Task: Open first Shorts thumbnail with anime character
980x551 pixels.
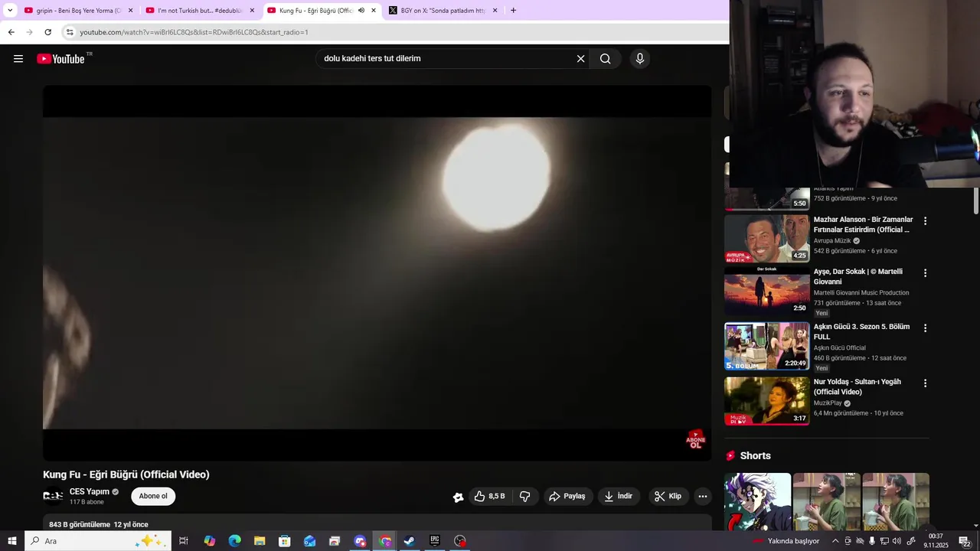Action: pos(758,502)
